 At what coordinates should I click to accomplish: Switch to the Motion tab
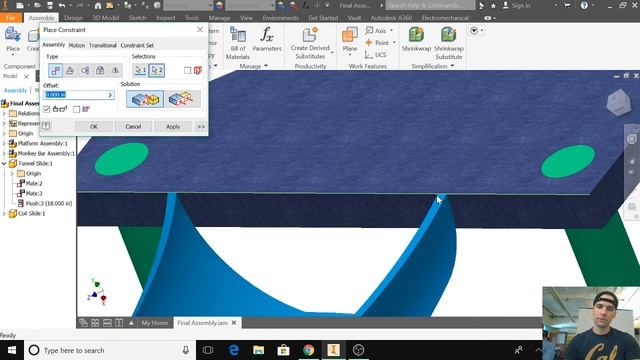[x=77, y=45]
